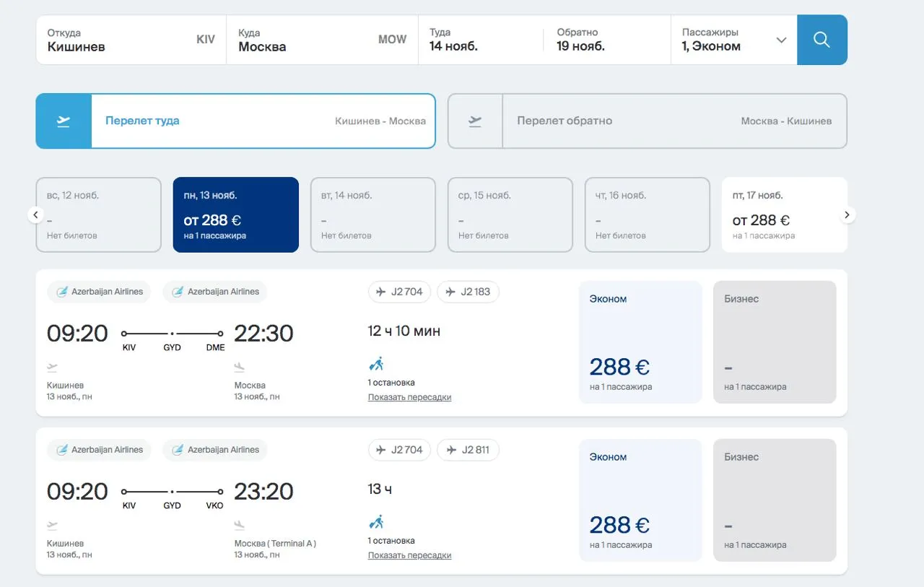Select the return flight plane icon
Screen dimensions: 924x587
(475, 121)
